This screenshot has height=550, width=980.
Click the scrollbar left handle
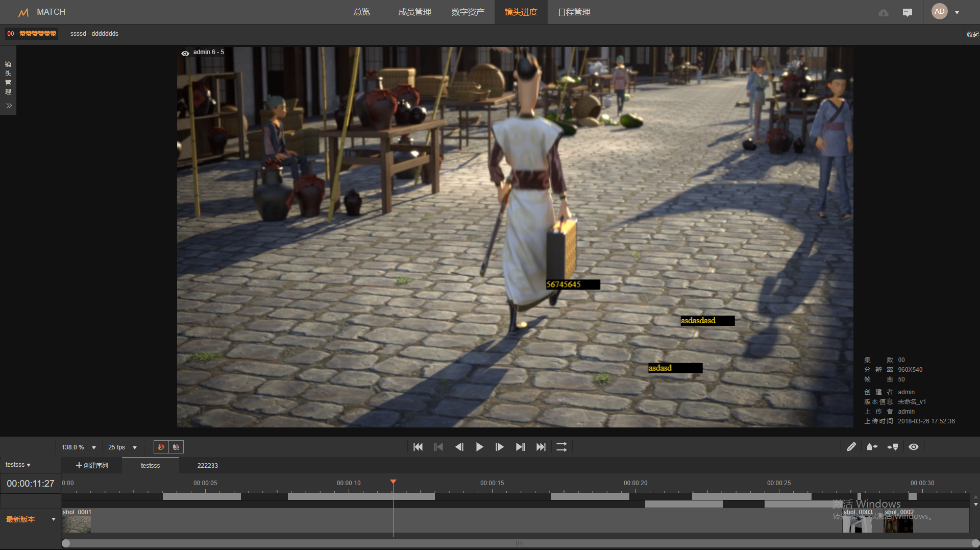[66, 544]
